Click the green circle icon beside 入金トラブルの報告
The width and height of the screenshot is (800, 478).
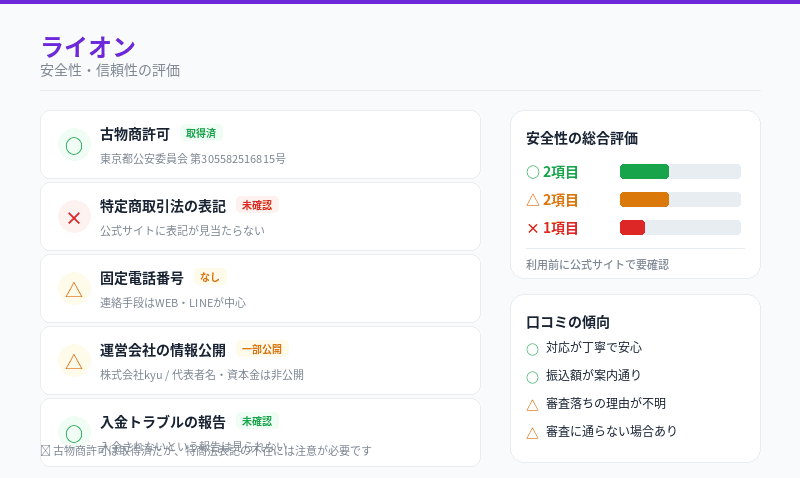(74, 433)
